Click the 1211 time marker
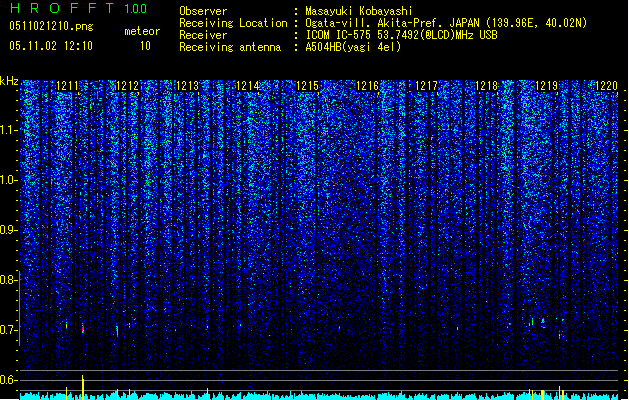 67,86
